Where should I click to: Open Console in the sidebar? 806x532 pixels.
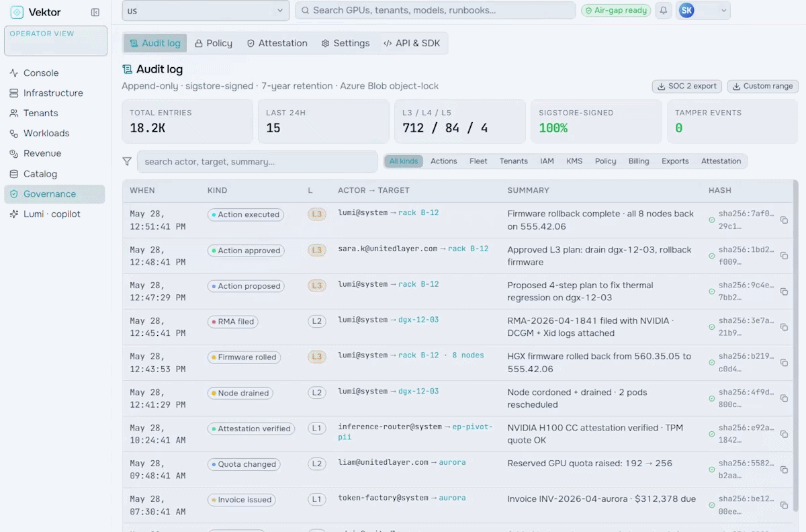pos(54,73)
